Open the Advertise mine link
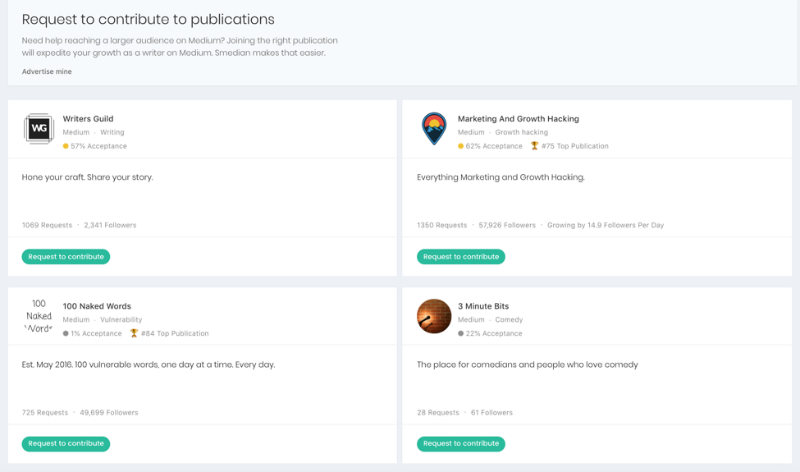 47,71
